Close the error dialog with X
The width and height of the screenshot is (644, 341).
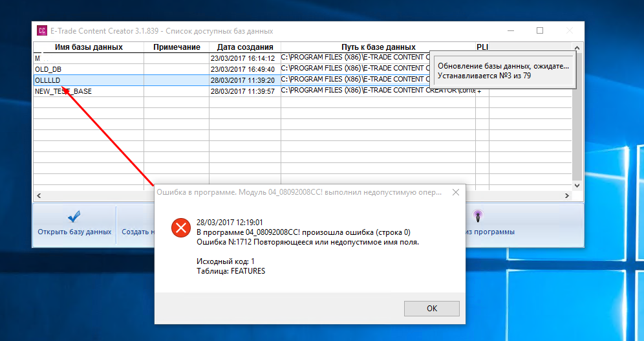pos(455,192)
